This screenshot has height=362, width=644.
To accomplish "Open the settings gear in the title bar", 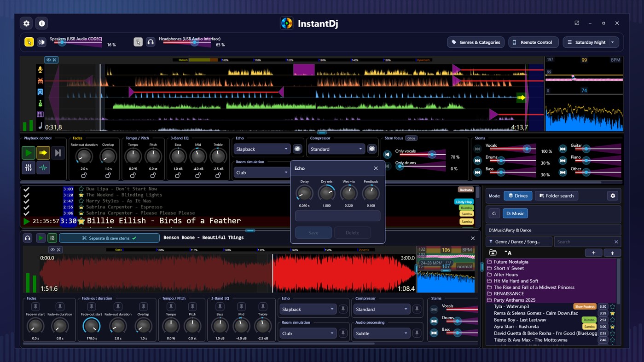I will click(26, 23).
